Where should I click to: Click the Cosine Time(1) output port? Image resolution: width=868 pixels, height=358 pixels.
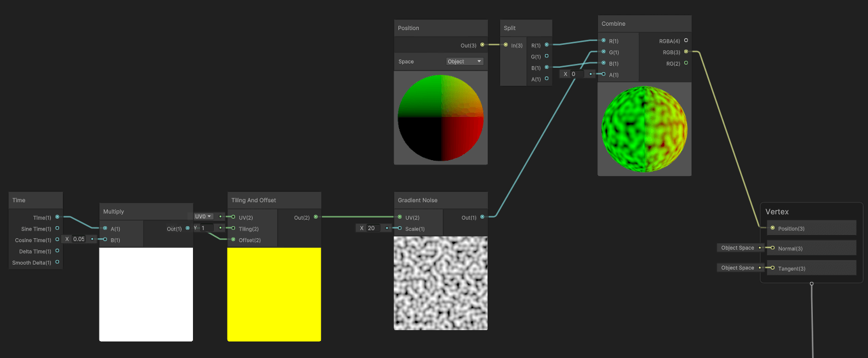(57, 239)
